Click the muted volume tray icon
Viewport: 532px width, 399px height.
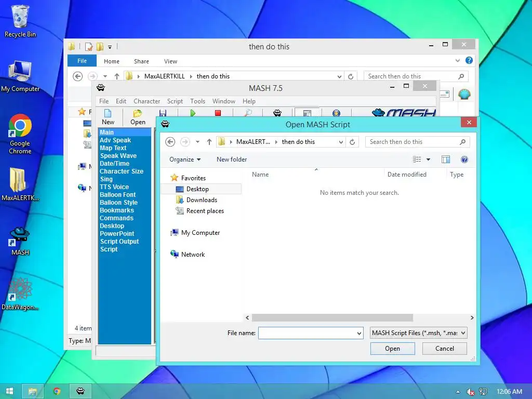click(x=470, y=392)
